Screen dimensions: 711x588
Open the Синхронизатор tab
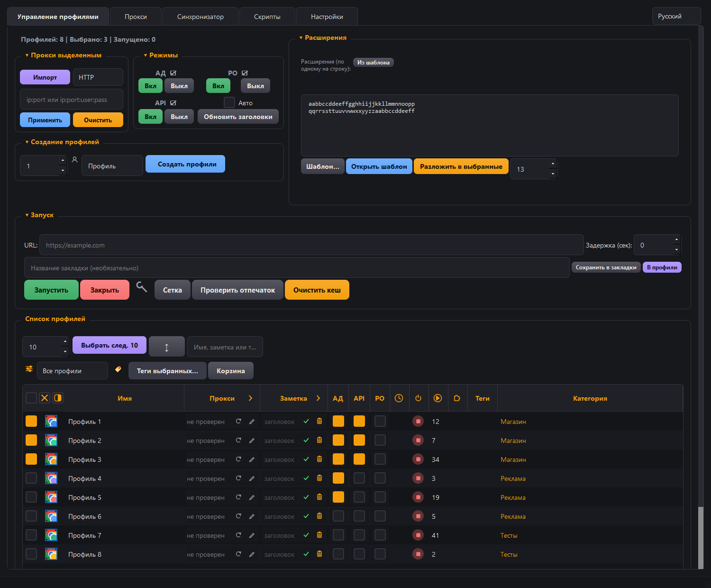click(201, 17)
